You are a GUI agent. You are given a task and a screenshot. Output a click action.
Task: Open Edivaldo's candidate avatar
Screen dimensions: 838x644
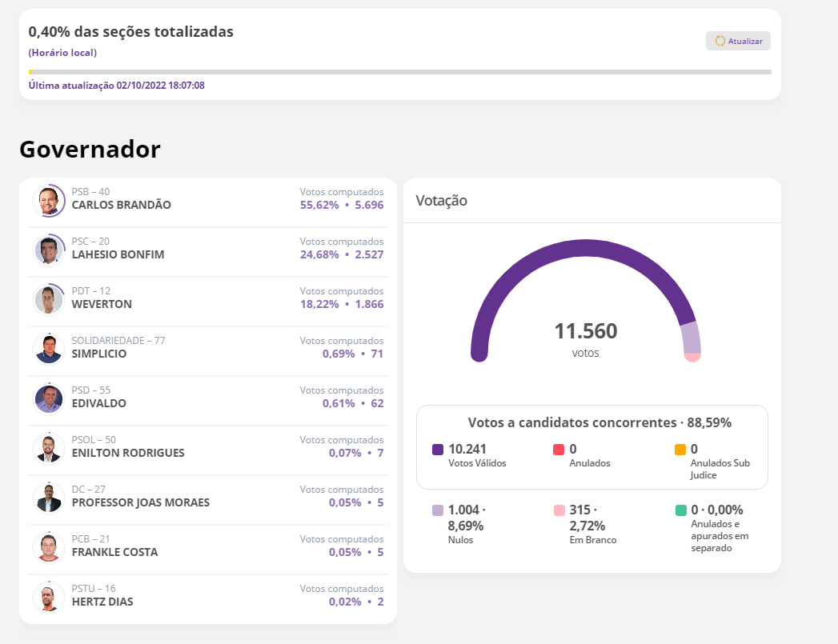tap(49, 399)
